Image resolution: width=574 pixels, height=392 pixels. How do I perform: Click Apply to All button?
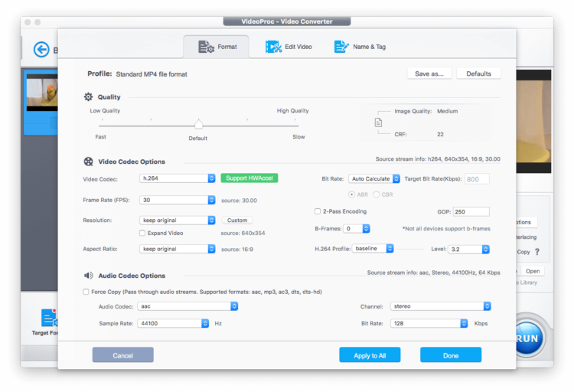click(370, 355)
